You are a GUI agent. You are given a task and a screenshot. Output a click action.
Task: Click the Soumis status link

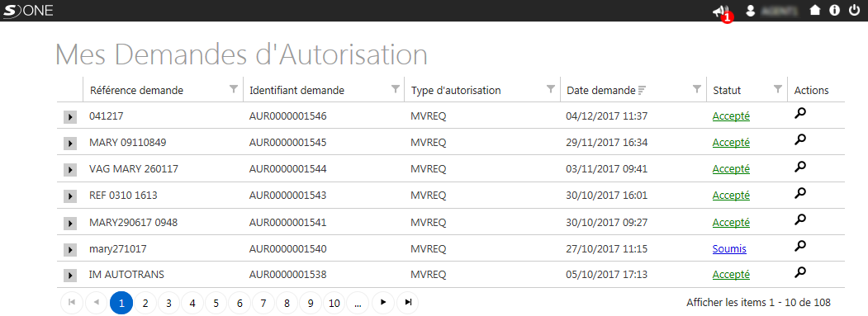coord(729,249)
